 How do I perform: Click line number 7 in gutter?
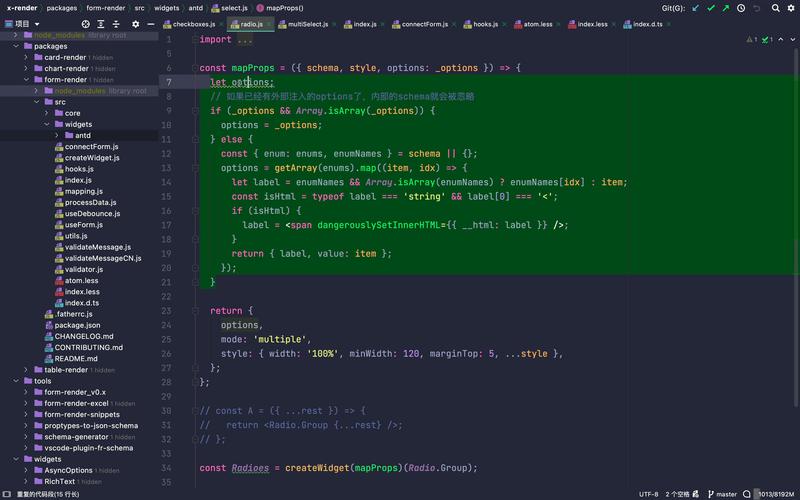[x=168, y=82]
